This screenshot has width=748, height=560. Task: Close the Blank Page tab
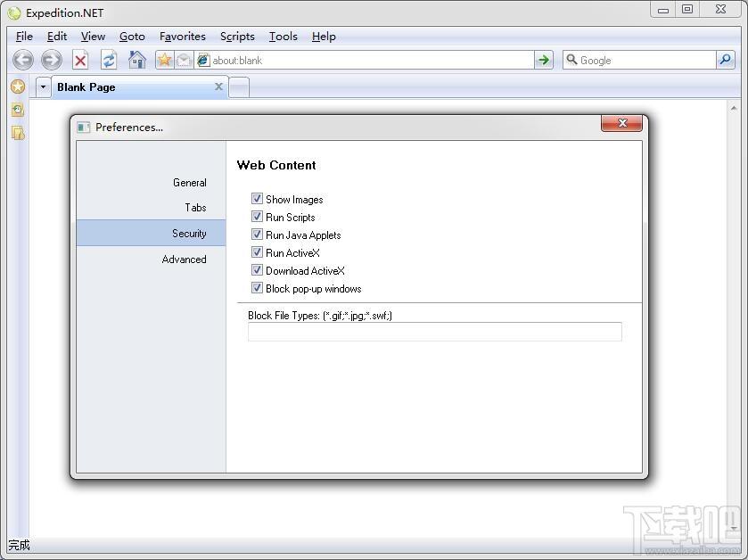point(218,86)
